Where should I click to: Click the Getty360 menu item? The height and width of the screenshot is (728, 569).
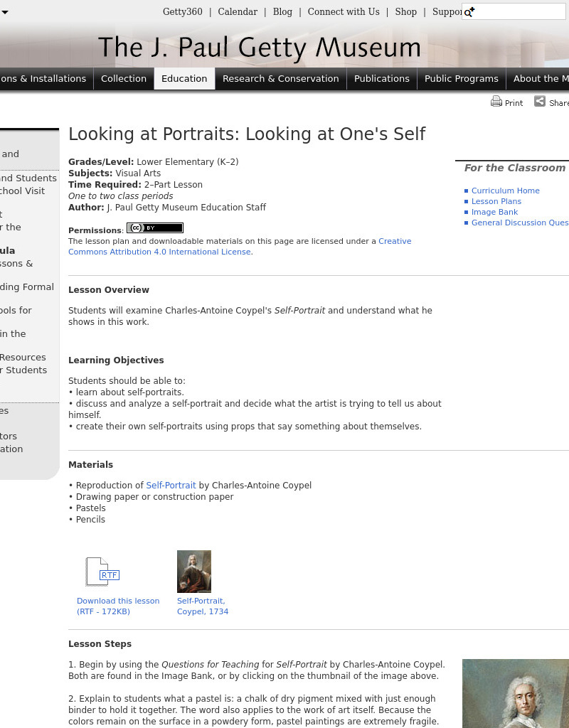pyautogui.click(x=182, y=11)
